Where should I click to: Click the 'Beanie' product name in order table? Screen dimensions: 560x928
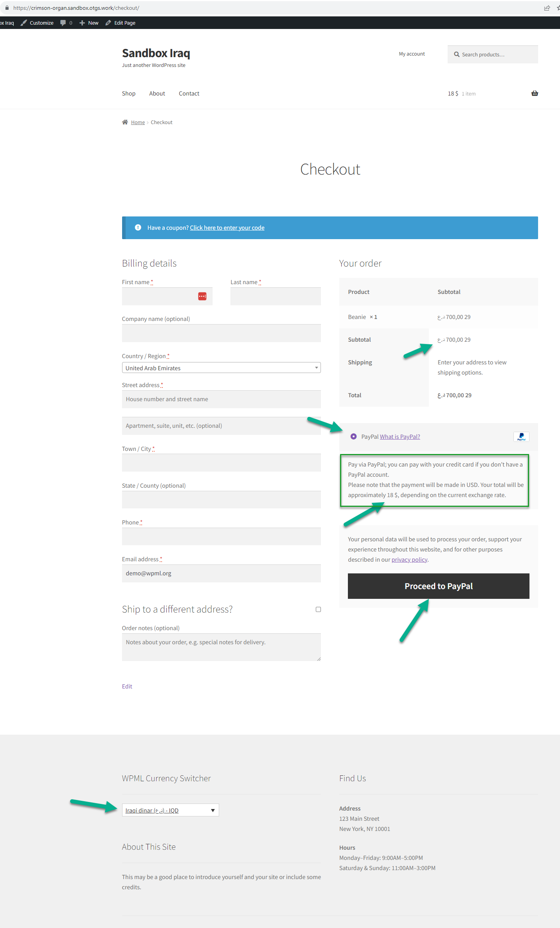[x=357, y=317]
